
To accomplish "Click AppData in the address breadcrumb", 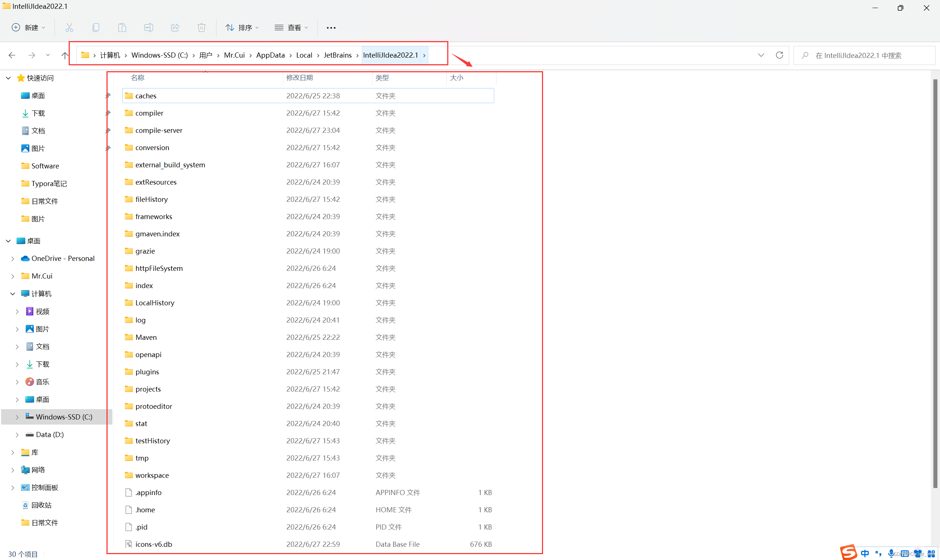I will (270, 55).
